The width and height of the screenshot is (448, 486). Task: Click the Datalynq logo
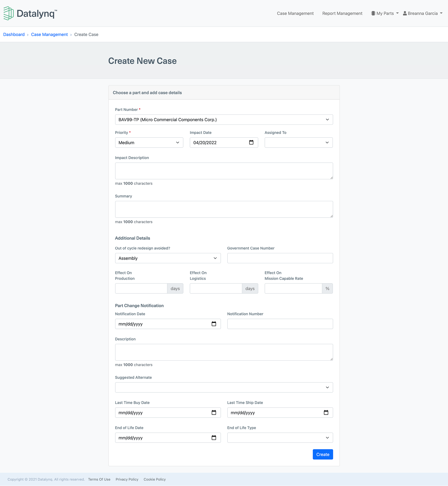(30, 13)
